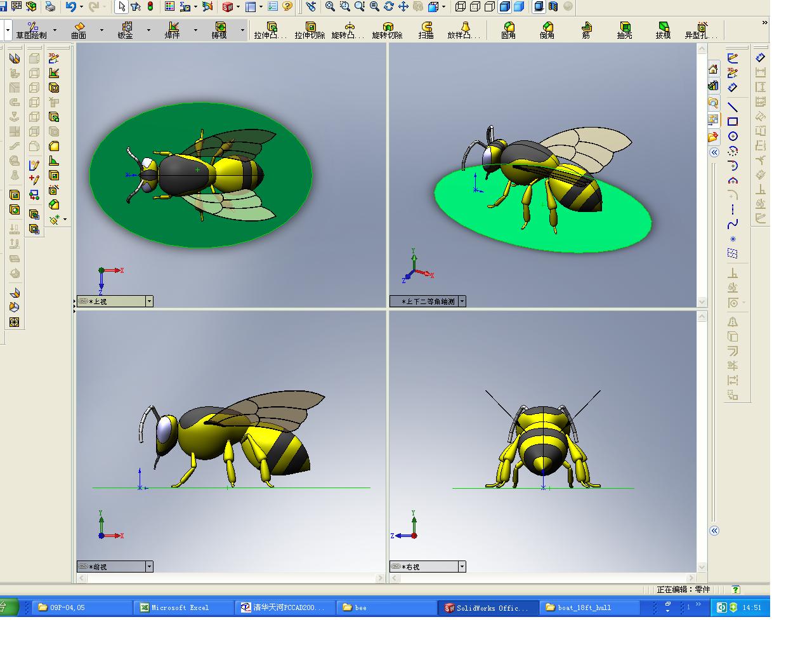Screen dimensions: 812x650
Task: Click the Draft (拔模) tool
Action: [x=664, y=30]
